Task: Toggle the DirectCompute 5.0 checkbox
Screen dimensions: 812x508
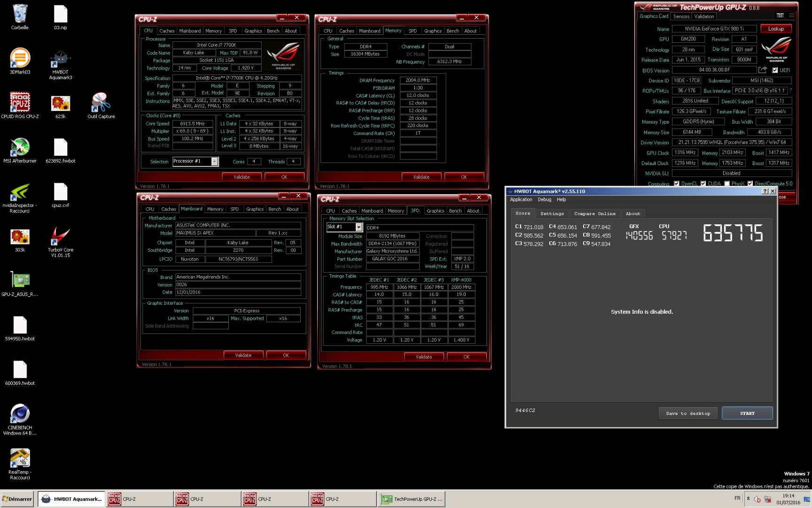Action: tap(750, 183)
